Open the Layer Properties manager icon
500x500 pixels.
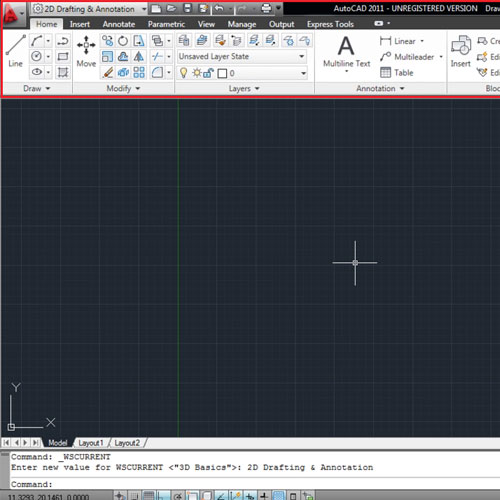(x=184, y=41)
